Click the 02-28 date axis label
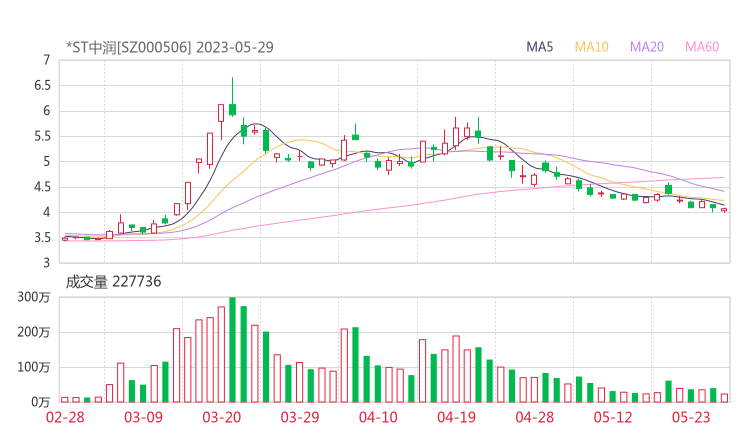740x440 pixels. pyautogui.click(x=65, y=417)
